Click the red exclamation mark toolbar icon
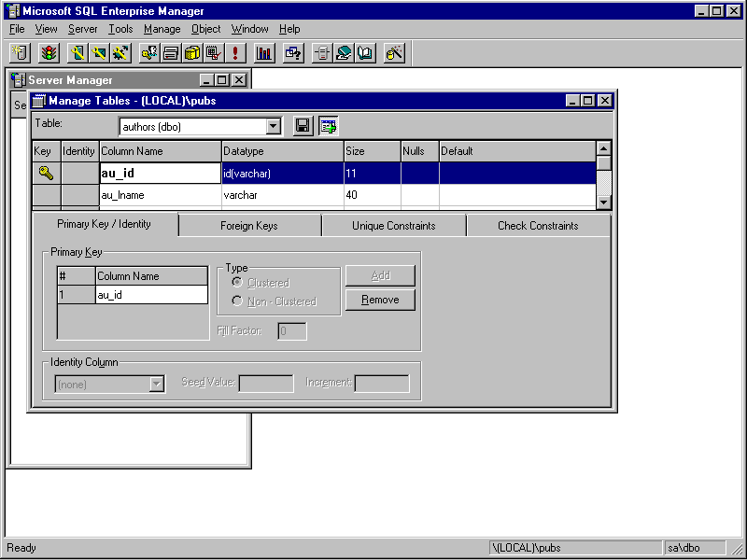The height and width of the screenshot is (560, 747). tap(235, 53)
